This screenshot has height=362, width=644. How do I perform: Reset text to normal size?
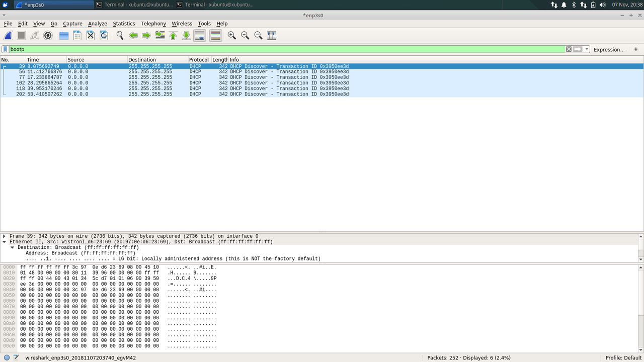point(258,36)
